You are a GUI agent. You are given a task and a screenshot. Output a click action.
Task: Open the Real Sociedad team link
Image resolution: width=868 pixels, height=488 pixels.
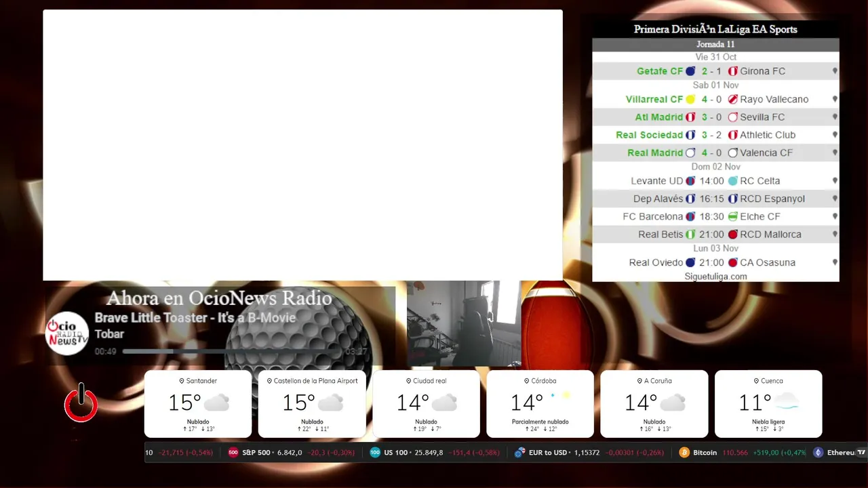[649, 135]
